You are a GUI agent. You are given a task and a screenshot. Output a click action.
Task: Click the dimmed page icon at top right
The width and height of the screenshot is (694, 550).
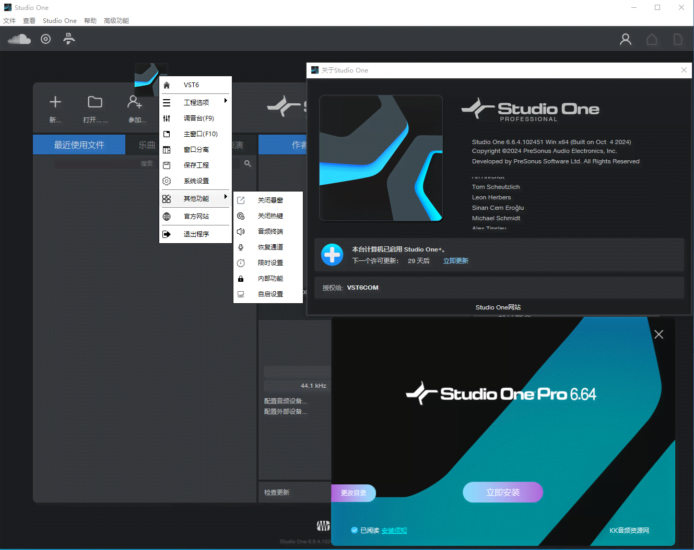[678, 39]
